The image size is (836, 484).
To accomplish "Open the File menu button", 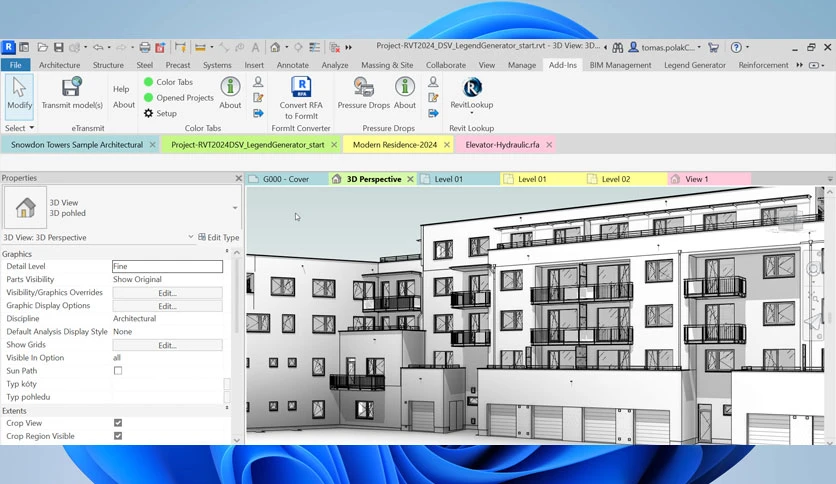I will 15,65.
